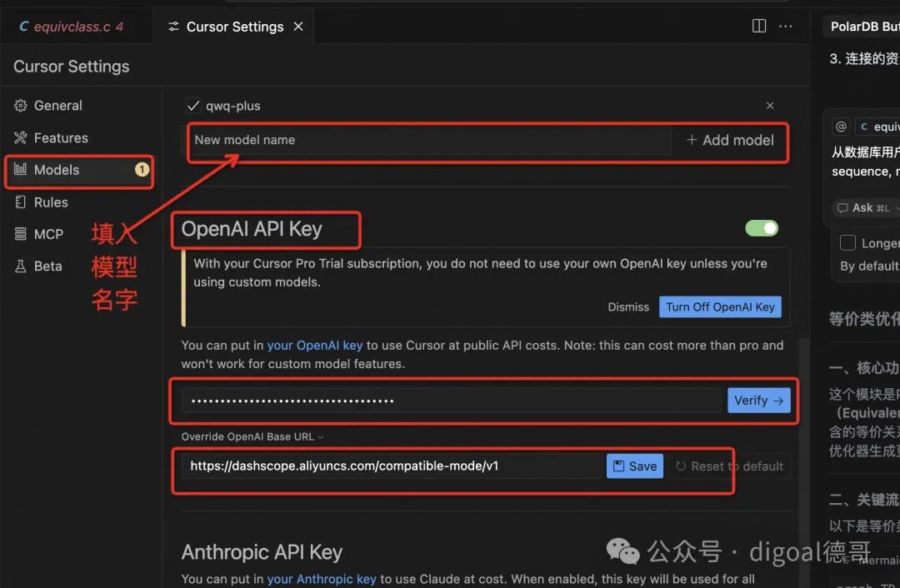This screenshot has width=900, height=588.
Task: Click the PolarDB chat tab
Action: pyautogui.click(x=861, y=27)
